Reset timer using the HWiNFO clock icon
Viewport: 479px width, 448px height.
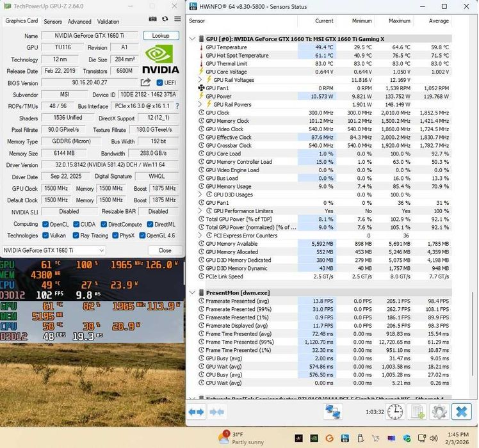tap(395, 412)
